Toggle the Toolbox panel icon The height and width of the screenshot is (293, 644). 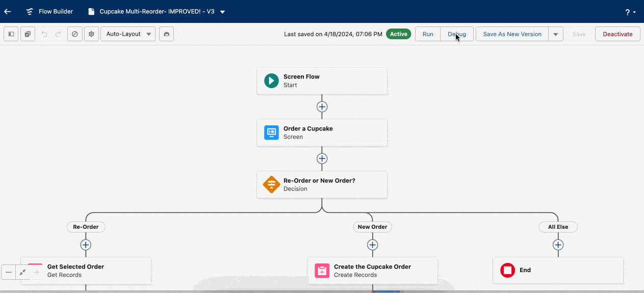(11, 34)
